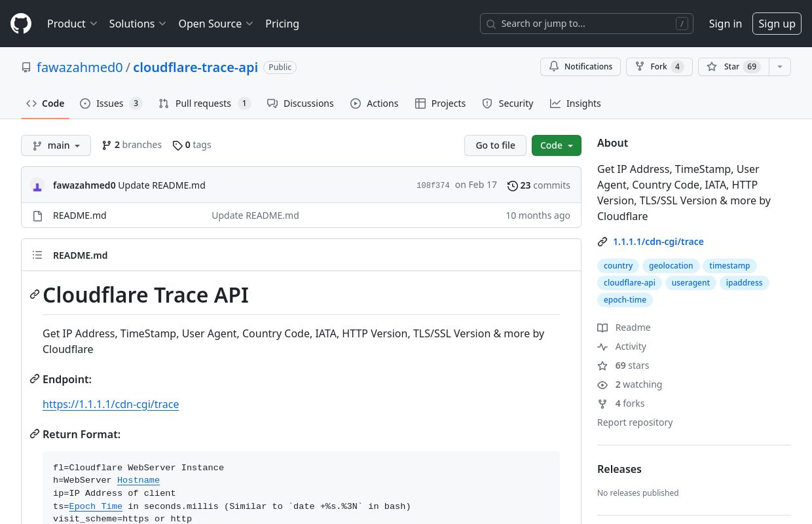Switch to the Pull requests tab
Viewport: 812px width, 524px height.
click(204, 103)
